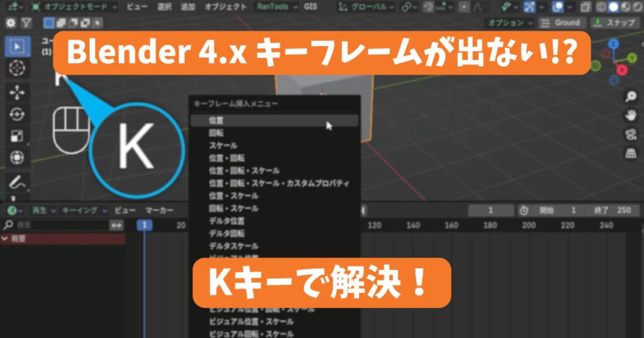644x338 pixels.
Task: Open the 再生 playback dropdown
Action: (x=43, y=210)
